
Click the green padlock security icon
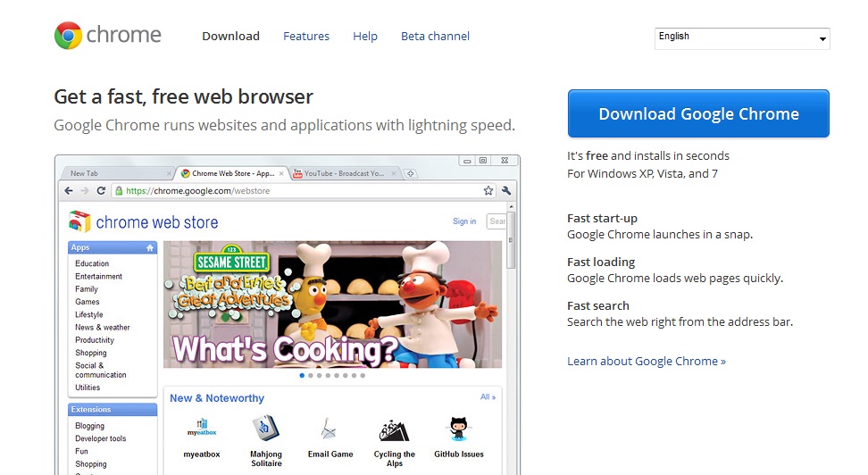119,190
